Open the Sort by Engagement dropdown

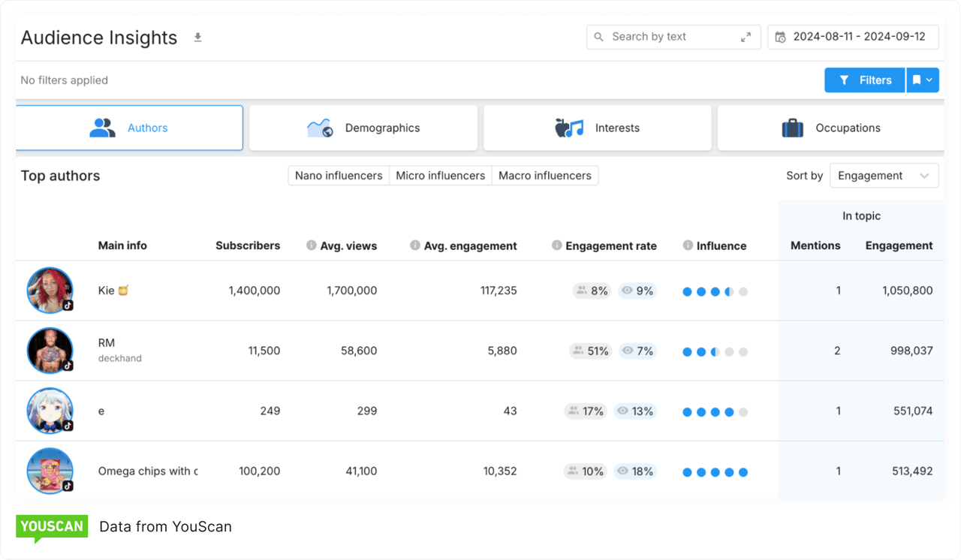click(x=884, y=175)
